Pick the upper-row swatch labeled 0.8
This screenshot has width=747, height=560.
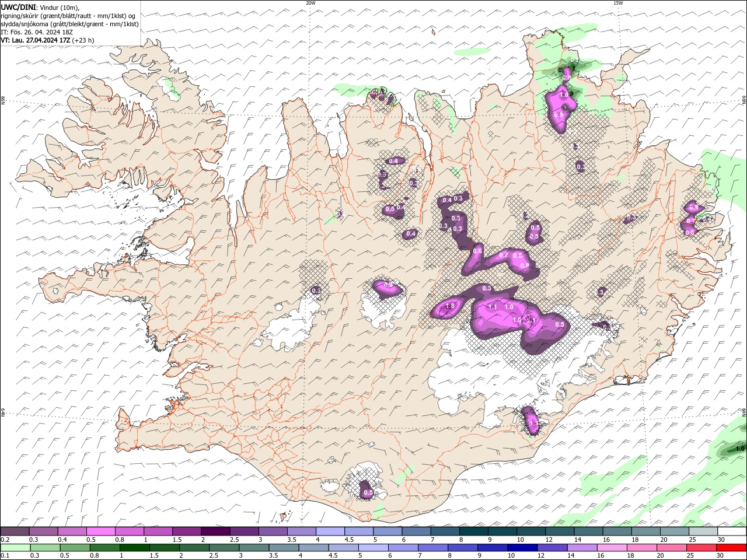(129, 531)
